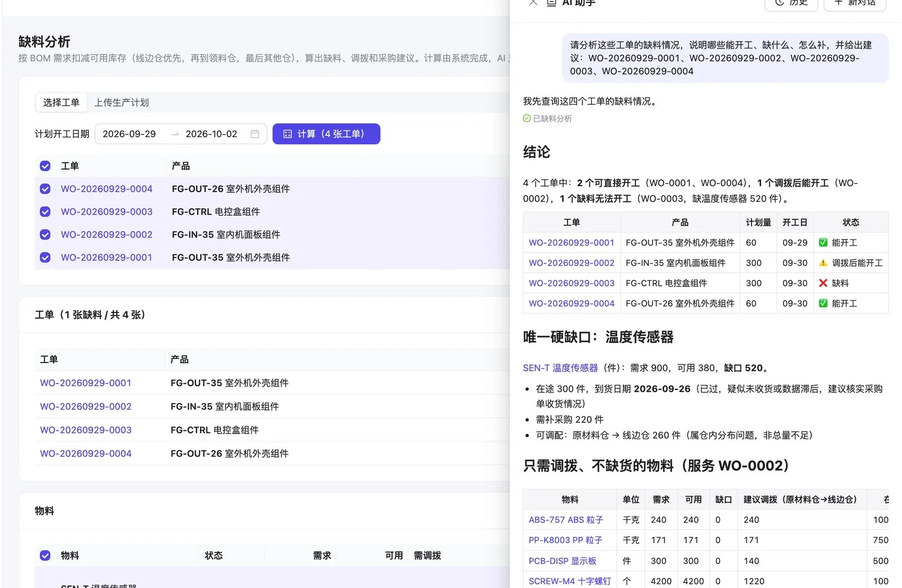Click the 工单（1 张缺料 / 共 4 张）heading

coord(92,315)
